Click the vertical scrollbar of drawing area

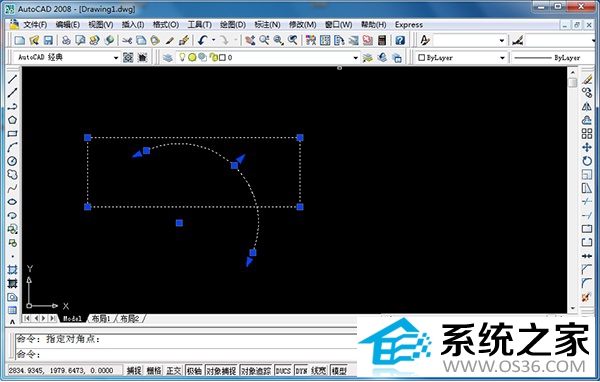572,190
